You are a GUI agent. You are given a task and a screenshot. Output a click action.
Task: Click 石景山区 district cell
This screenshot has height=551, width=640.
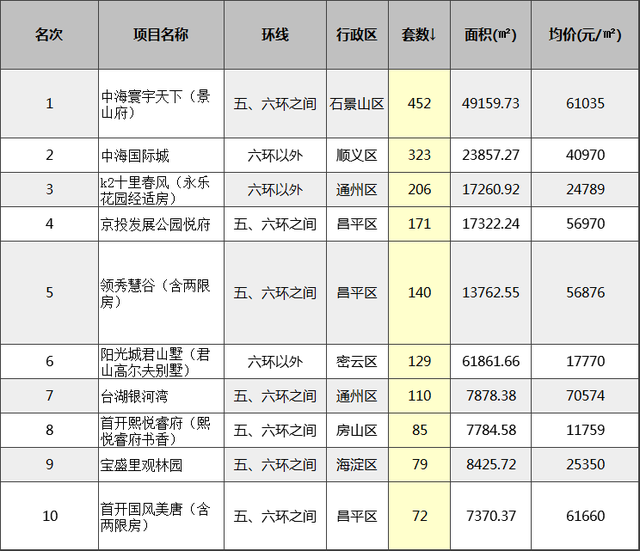tap(357, 104)
